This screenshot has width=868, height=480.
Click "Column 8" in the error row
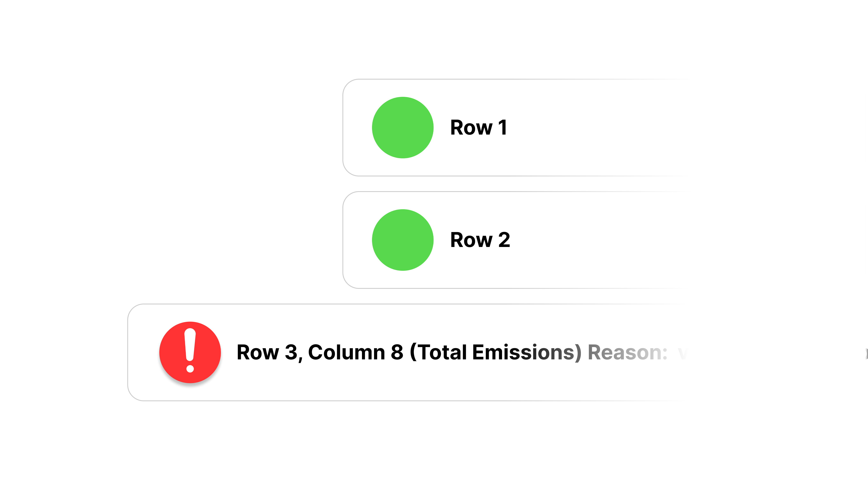click(x=356, y=352)
